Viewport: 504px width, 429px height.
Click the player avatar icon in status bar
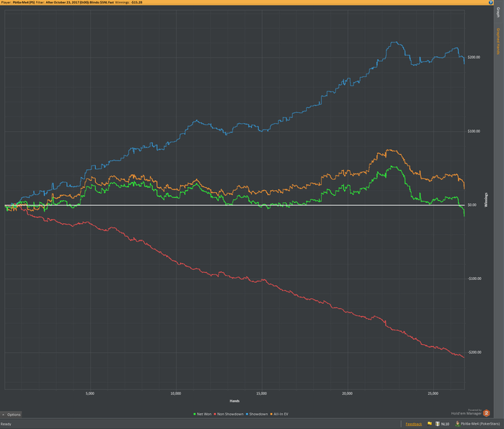(x=457, y=424)
